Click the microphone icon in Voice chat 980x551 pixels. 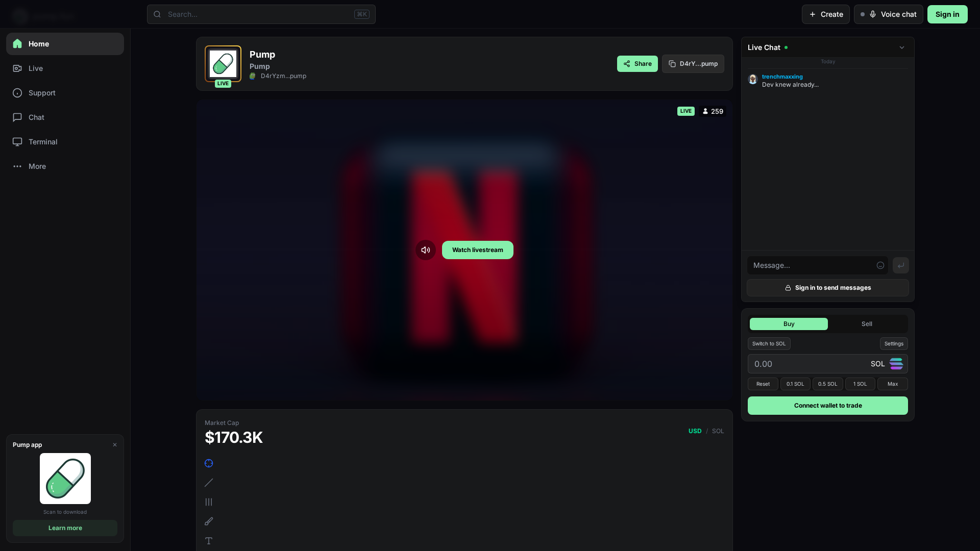(873, 14)
